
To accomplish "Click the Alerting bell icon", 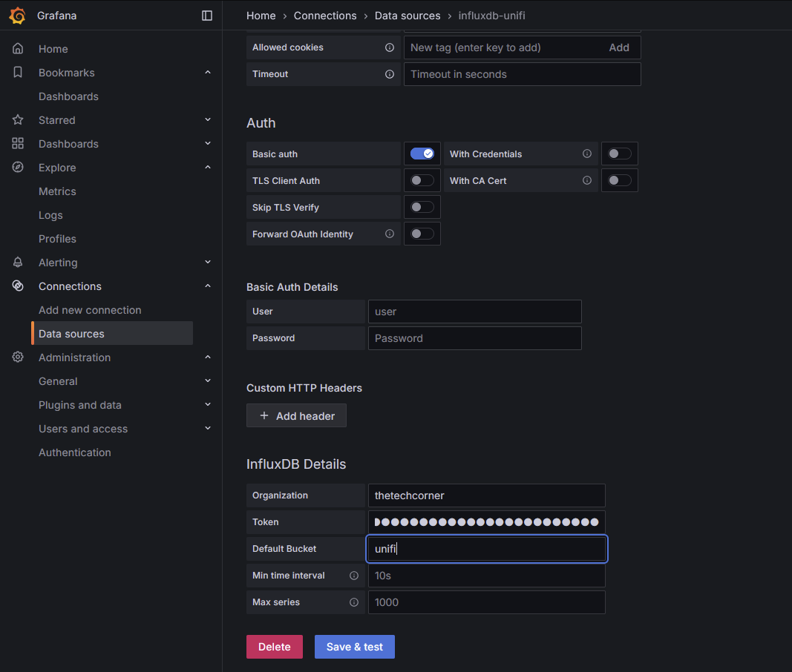I will pos(18,263).
